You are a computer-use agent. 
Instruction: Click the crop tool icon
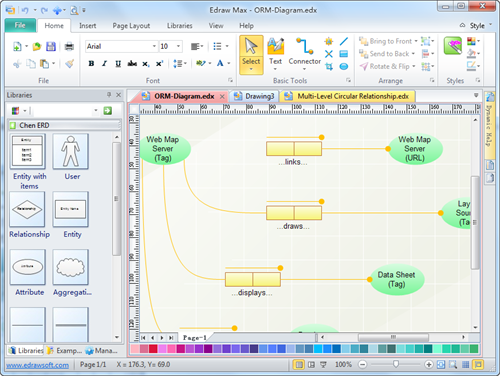pos(329,66)
